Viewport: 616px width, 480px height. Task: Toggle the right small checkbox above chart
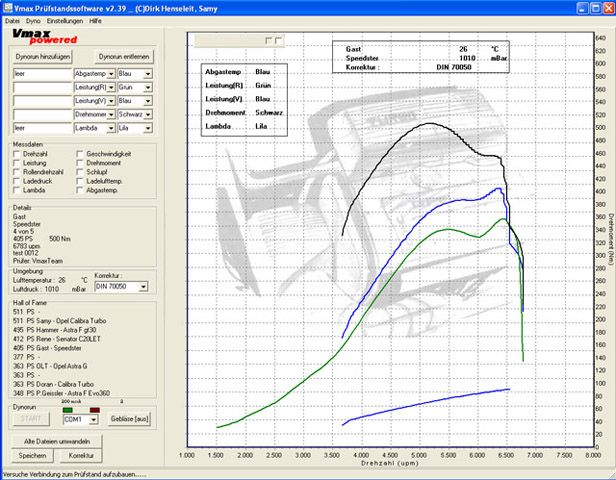[x=278, y=40]
